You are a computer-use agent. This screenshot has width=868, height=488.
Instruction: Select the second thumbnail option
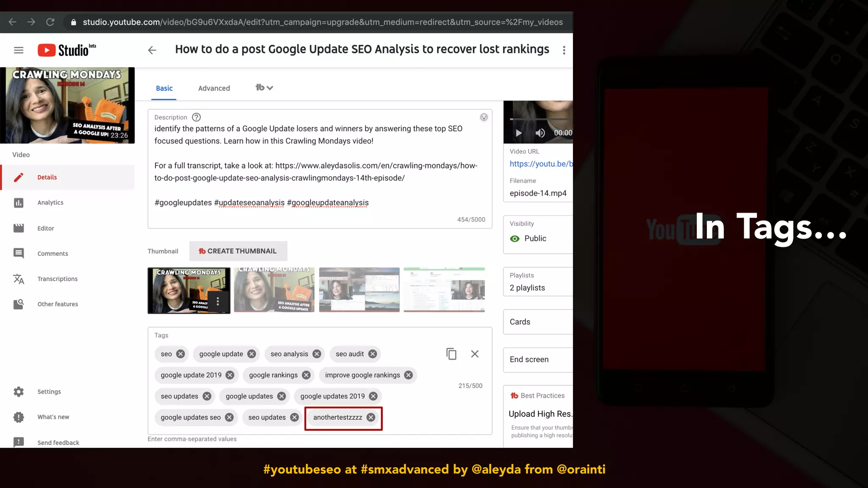click(274, 290)
